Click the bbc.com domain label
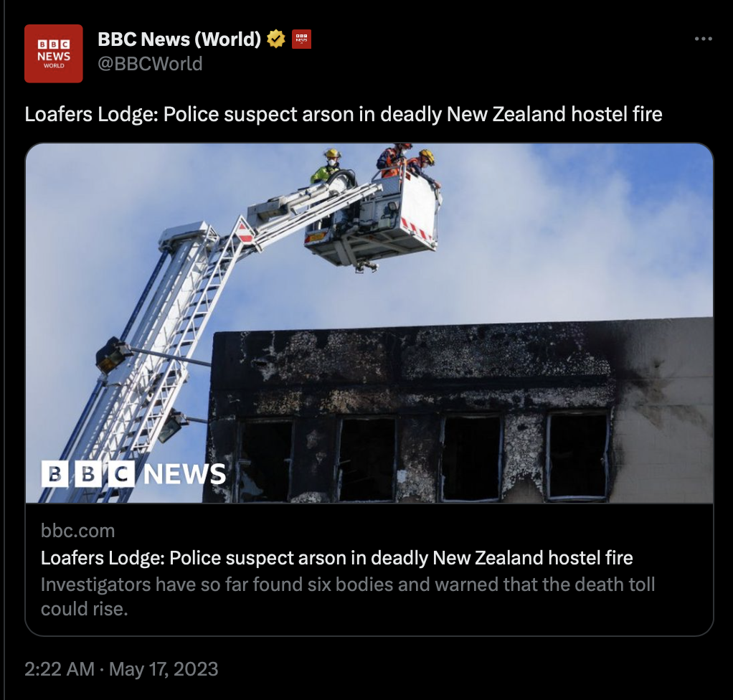 coord(77,531)
